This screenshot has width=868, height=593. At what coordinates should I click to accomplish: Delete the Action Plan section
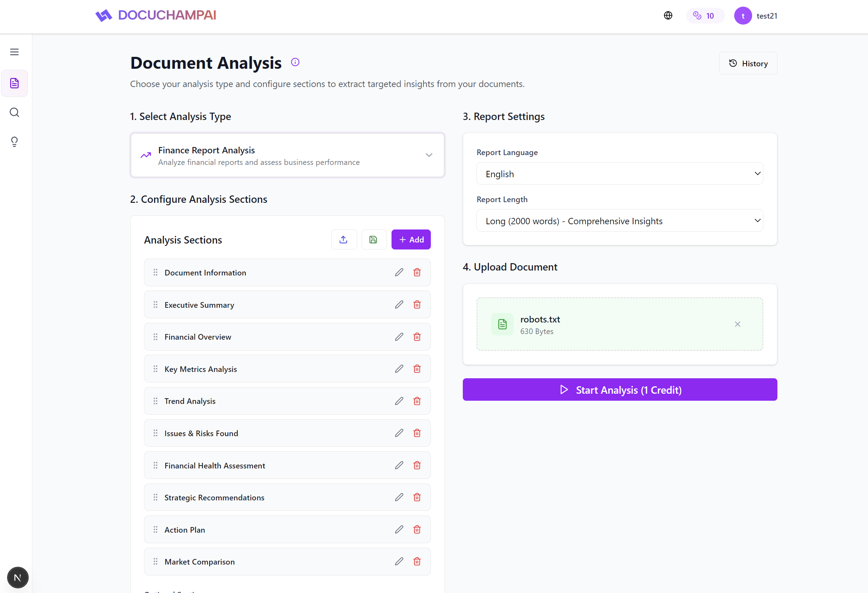(417, 529)
